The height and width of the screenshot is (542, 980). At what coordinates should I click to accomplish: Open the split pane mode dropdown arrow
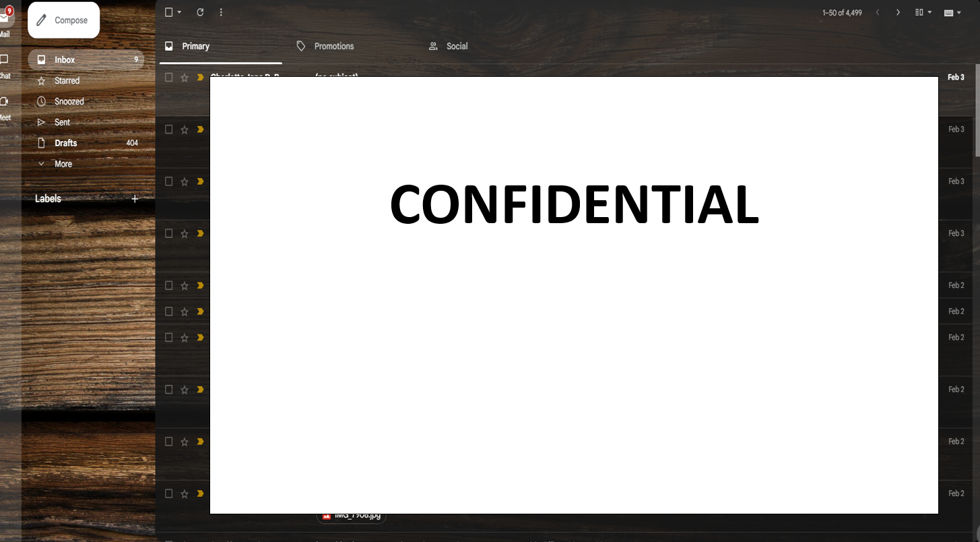(x=930, y=12)
